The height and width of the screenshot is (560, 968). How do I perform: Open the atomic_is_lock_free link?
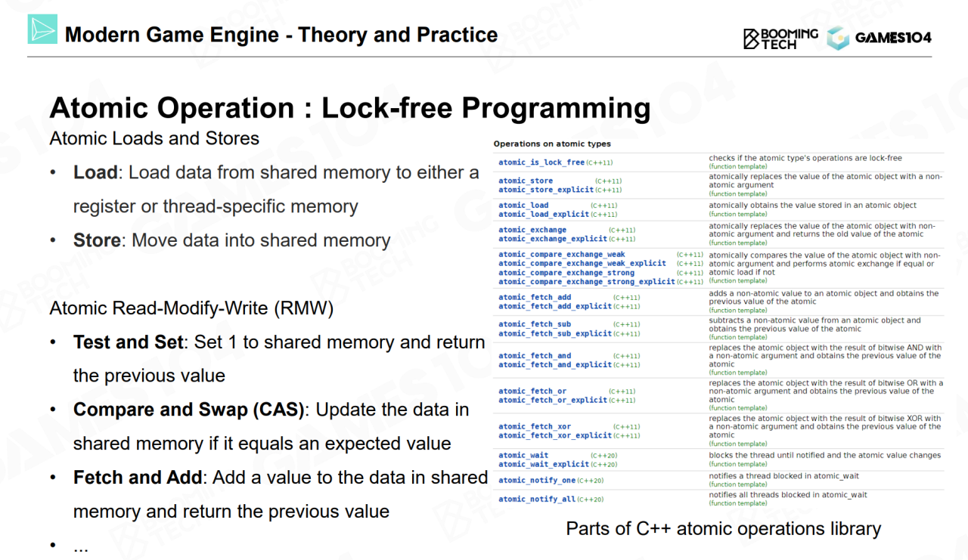click(x=541, y=162)
